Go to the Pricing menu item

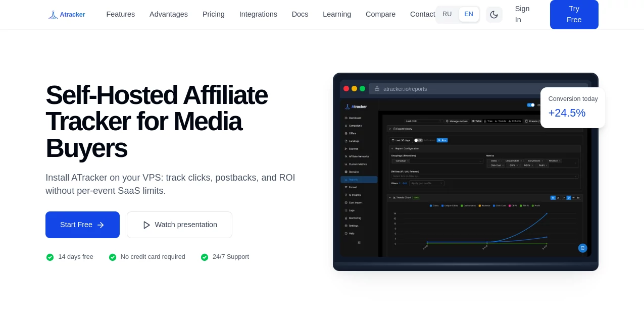coord(214,14)
